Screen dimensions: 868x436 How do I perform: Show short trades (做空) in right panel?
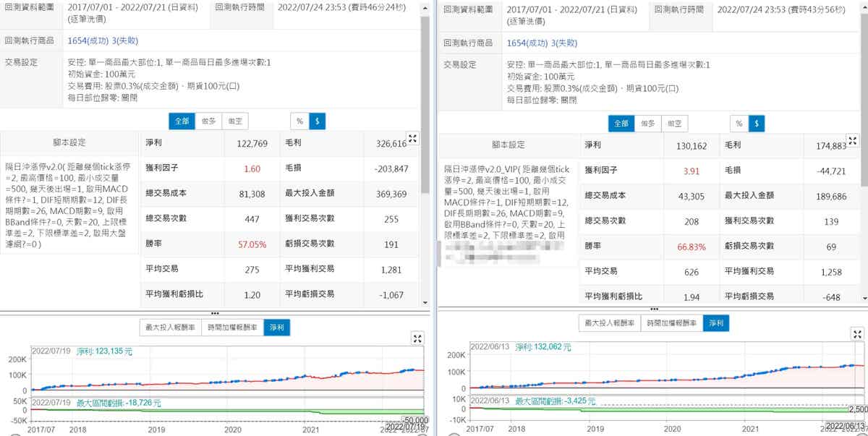[675, 124]
